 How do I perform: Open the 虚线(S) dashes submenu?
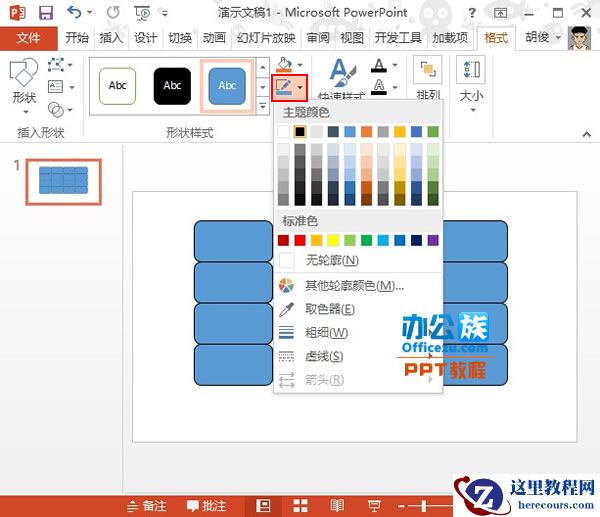358,356
